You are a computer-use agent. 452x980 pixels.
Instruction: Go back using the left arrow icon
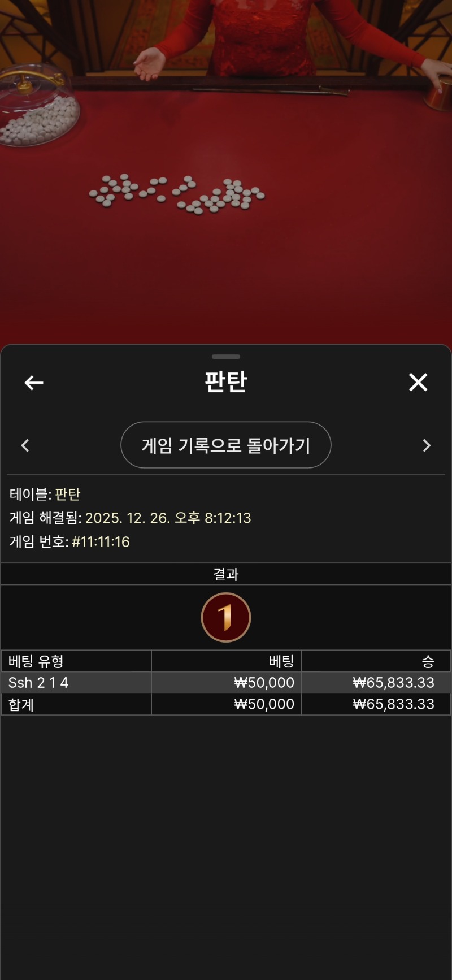point(34,383)
